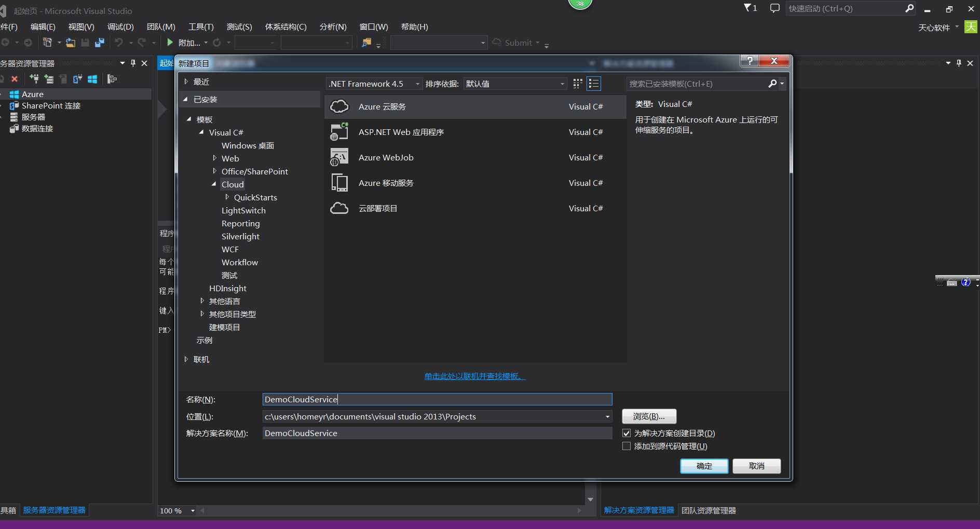Switch template list to medium icons view
Screen dimensions: 980x529
[594, 84]
